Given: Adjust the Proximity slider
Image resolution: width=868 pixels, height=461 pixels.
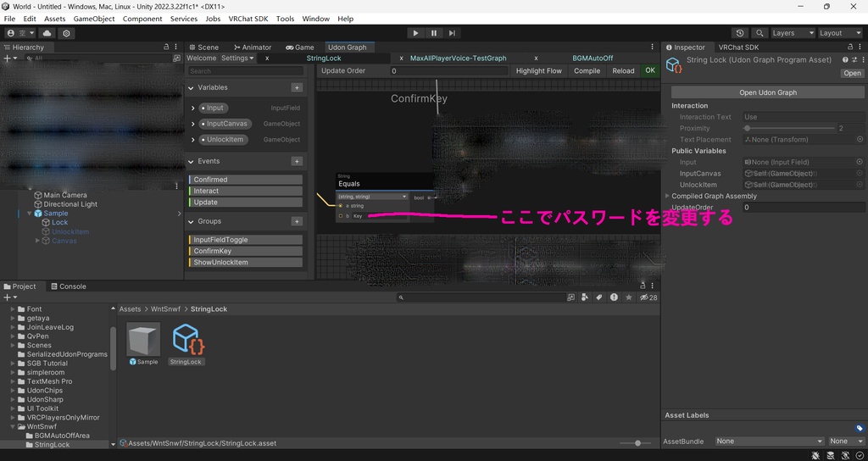Looking at the screenshot, I should point(789,129).
